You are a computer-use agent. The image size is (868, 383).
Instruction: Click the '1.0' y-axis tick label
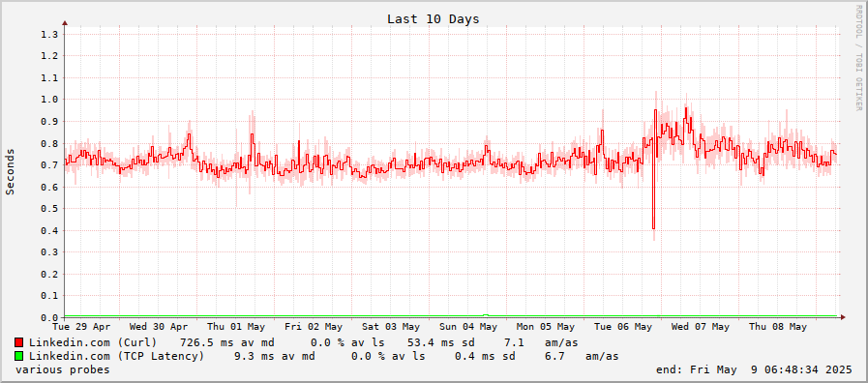point(49,100)
